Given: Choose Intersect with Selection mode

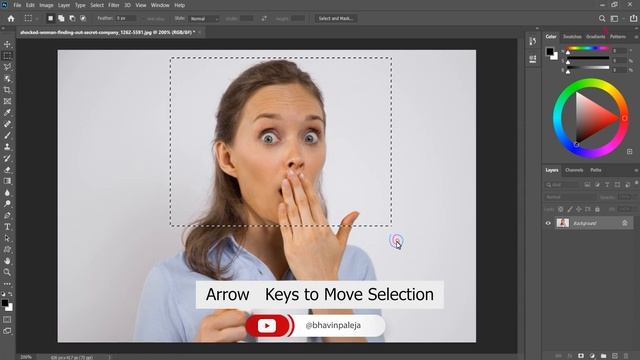Looking at the screenshot, I should coord(83,18).
